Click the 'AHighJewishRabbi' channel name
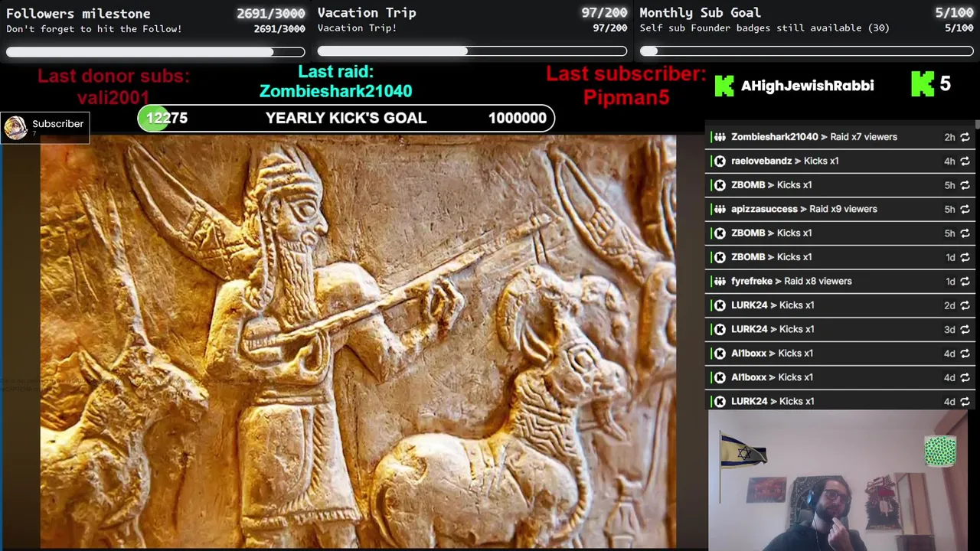 point(807,86)
